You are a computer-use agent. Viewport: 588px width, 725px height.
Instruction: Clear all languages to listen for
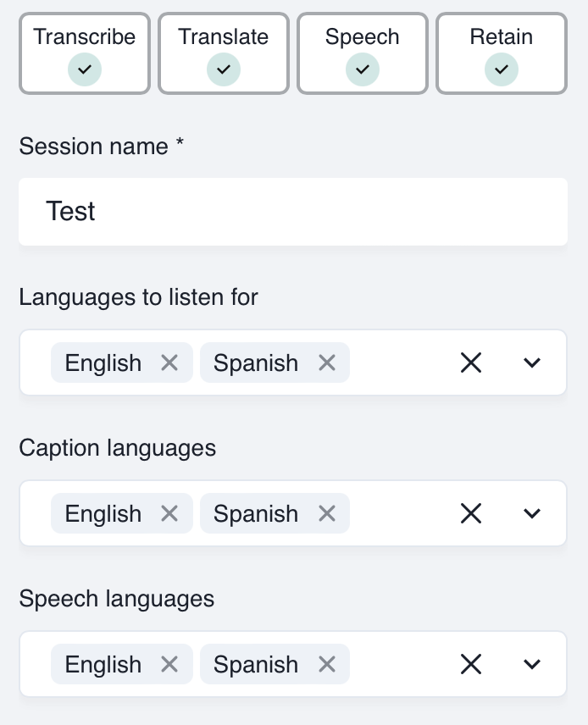[471, 362]
